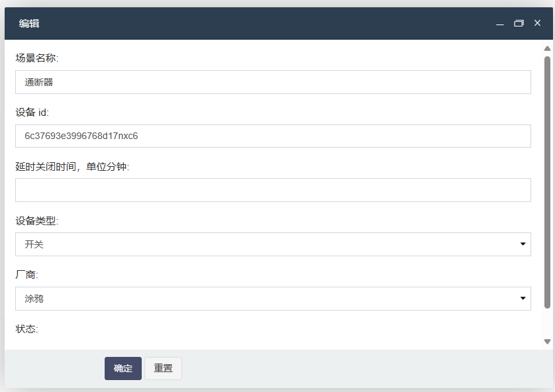Click the 状态 label
The width and height of the screenshot is (555, 392).
point(26,329)
